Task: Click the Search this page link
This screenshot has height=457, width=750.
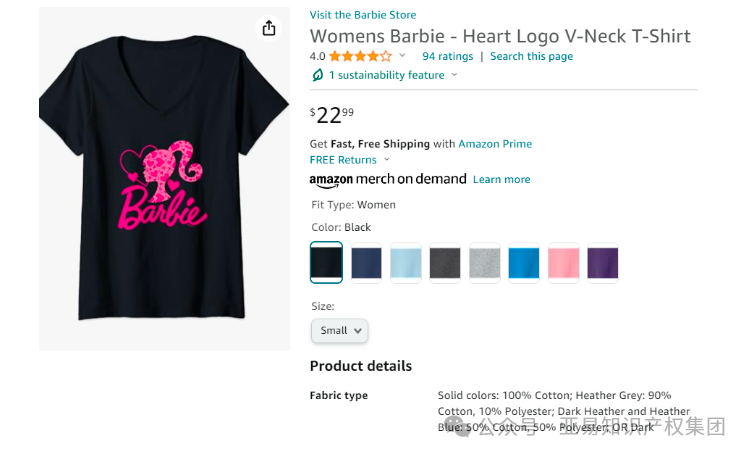Action: coord(531,57)
